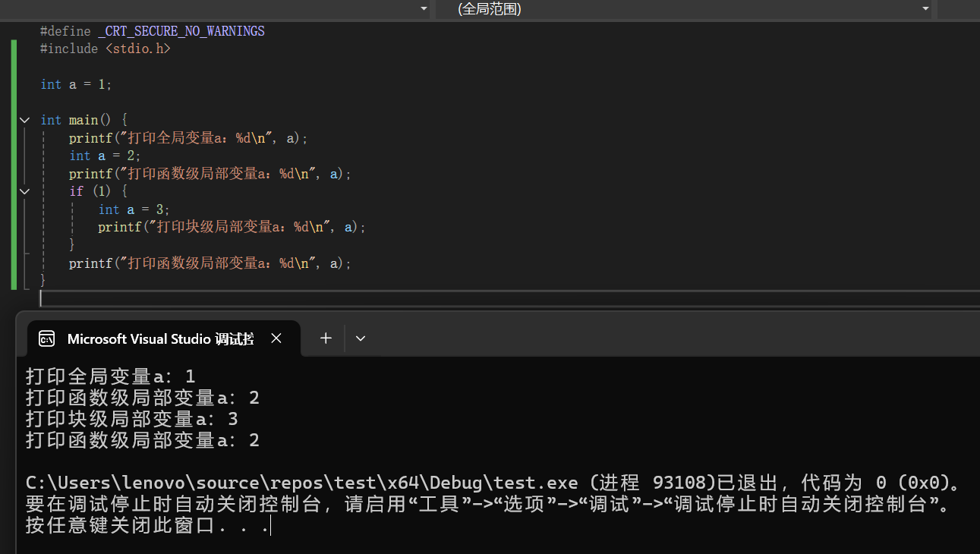Place cursor on the int a = 2 line
Image resolution: width=980 pixels, height=554 pixels.
[105, 156]
